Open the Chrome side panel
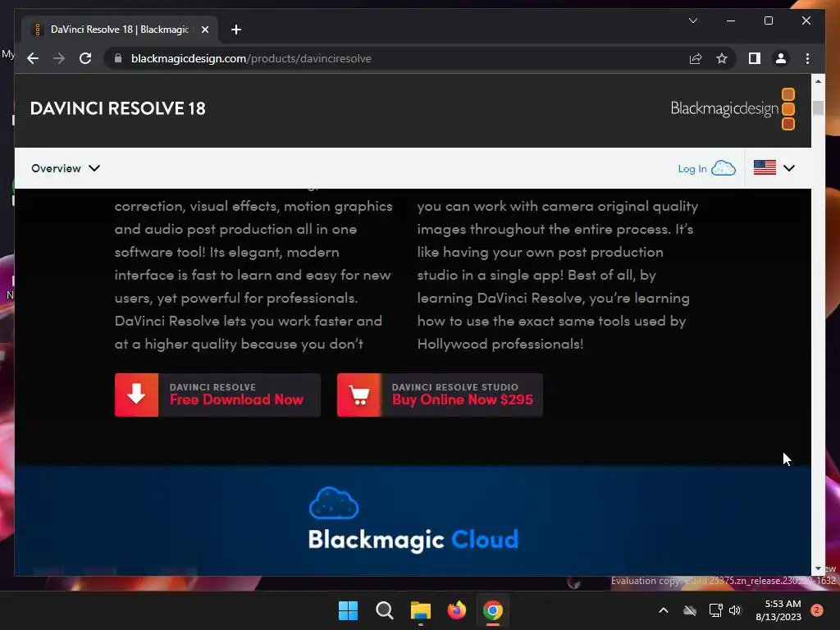This screenshot has width=840, height=630. (x=755, y=58)
